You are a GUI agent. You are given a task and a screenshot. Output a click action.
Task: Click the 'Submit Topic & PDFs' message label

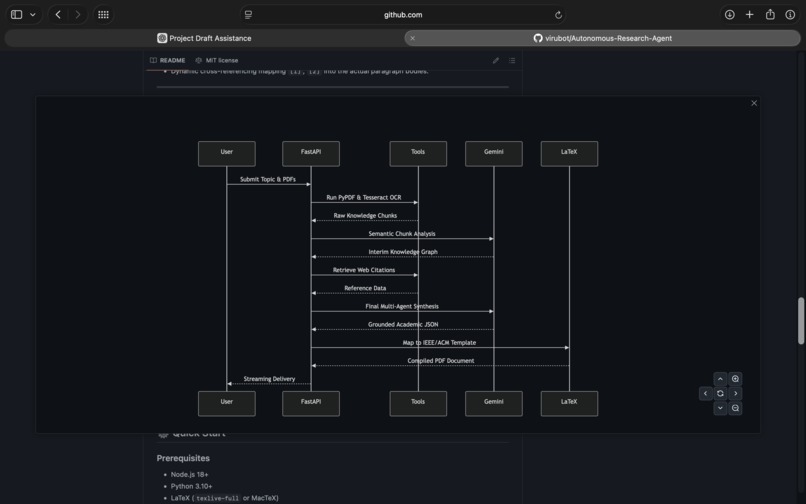click(x=268, y=179)
